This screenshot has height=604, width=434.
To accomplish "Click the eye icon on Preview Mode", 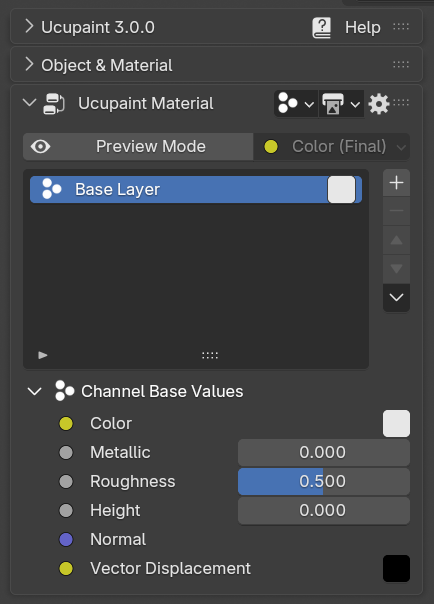I will tap(40, 146).
